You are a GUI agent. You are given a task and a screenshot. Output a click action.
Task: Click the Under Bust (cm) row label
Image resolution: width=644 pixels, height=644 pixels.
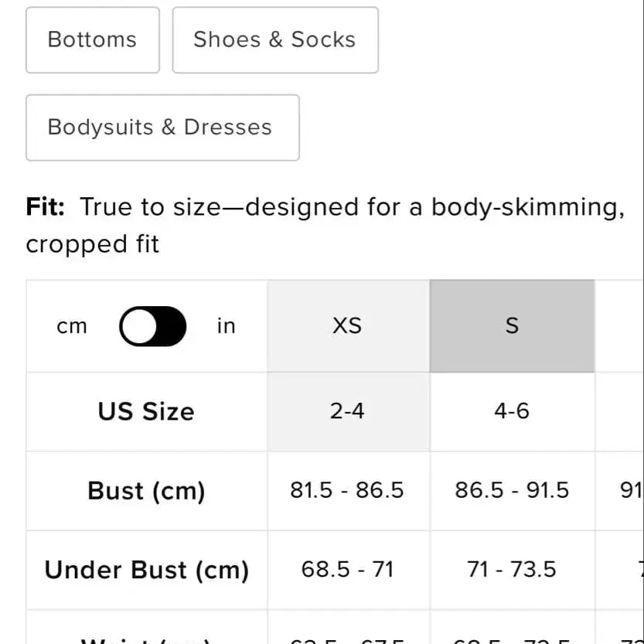pyautogui.click(x=146, y=571)
